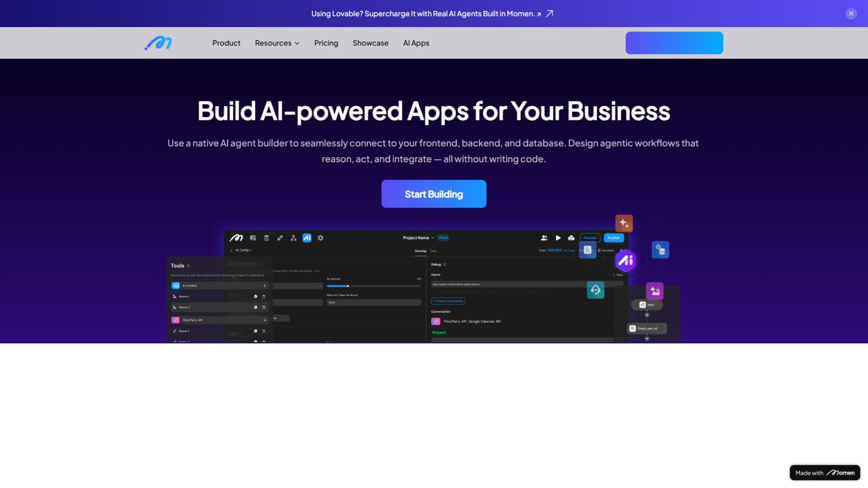This screenshot has width=868, height=488.
Task: Delete Name-1 under Third Party API
Action: [x=264, y=331]
